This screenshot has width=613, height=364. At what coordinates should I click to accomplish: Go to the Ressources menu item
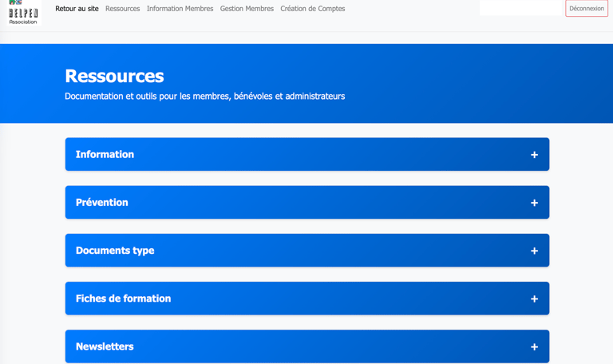coord(122,9)
